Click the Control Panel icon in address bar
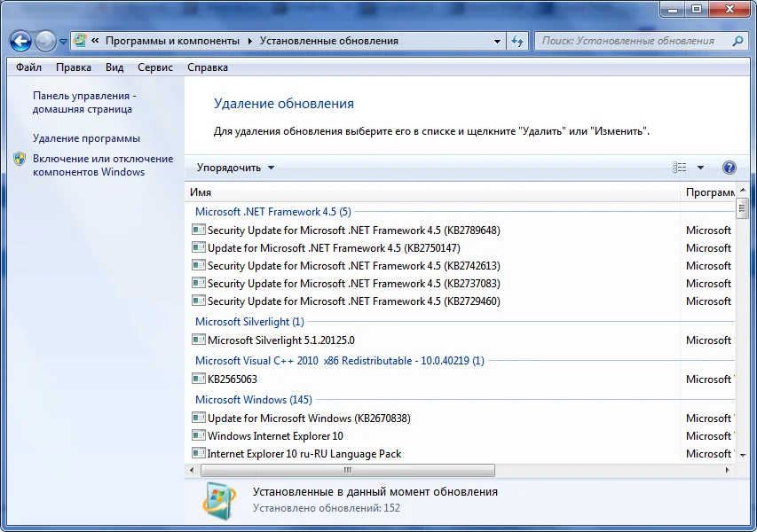The width and height of the screenshot is (757, 532). (x=80, y=41)
